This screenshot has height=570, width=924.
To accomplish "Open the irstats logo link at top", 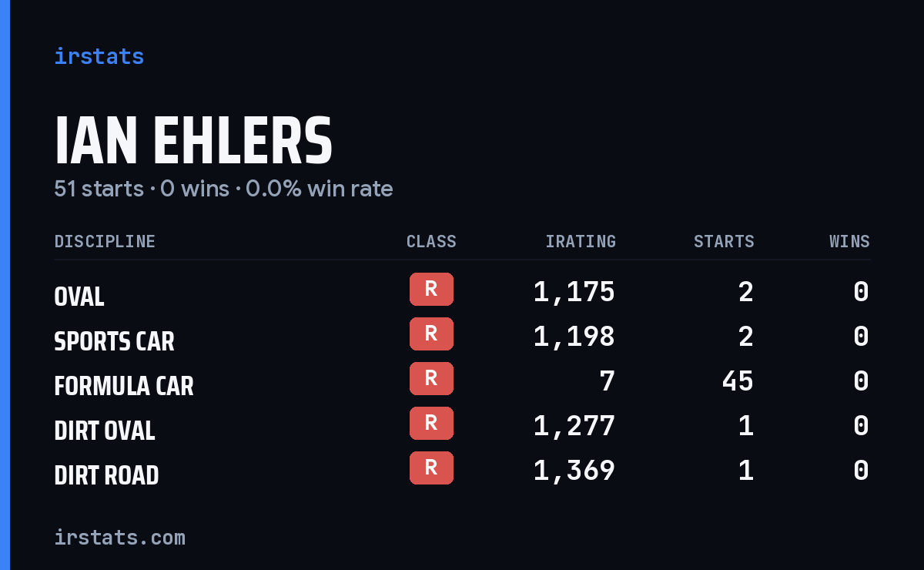I will pyautogui.click(x=99, y=56).
